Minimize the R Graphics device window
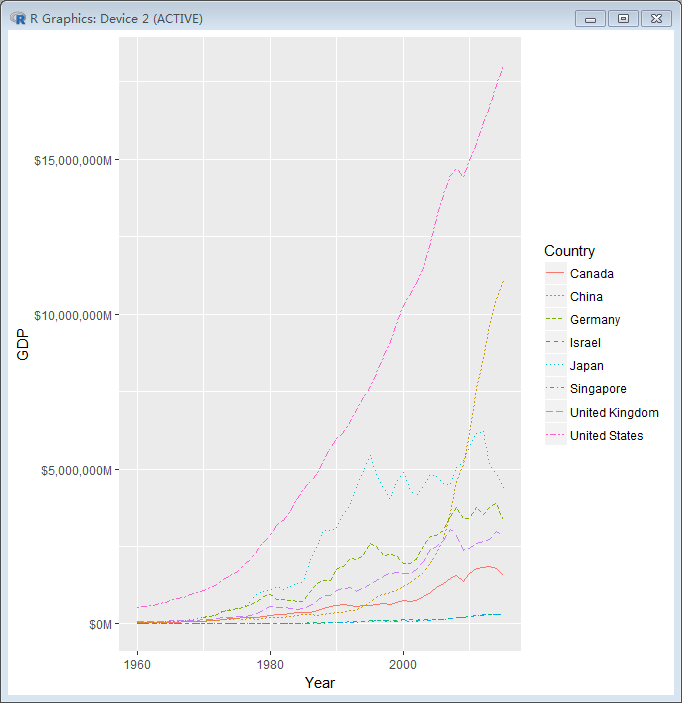 click(590, 18)
